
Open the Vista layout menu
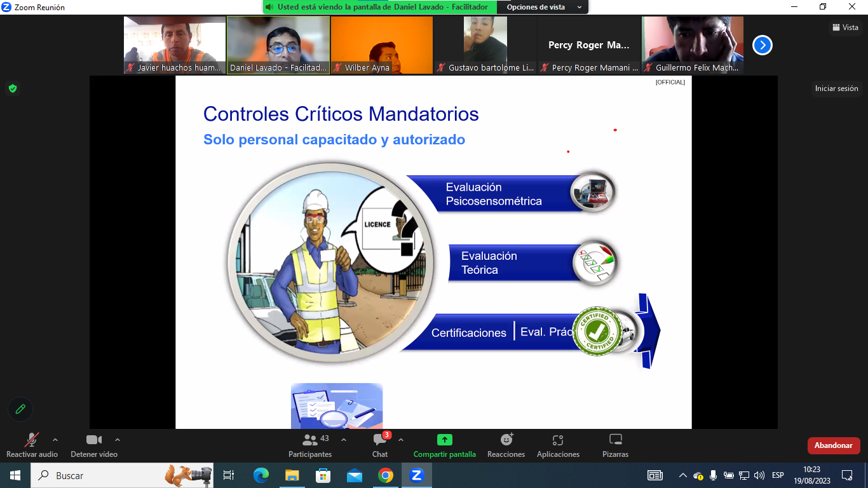[845, 27]
